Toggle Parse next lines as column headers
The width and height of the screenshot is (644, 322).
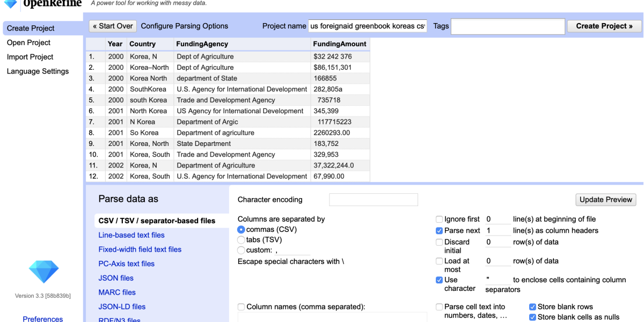point(440,230)
